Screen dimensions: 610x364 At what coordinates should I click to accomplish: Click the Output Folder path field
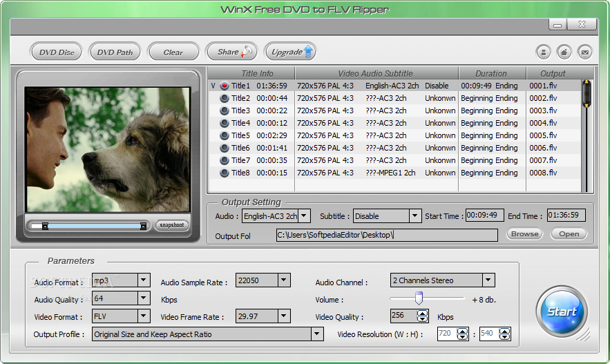(x=387, y=235)
